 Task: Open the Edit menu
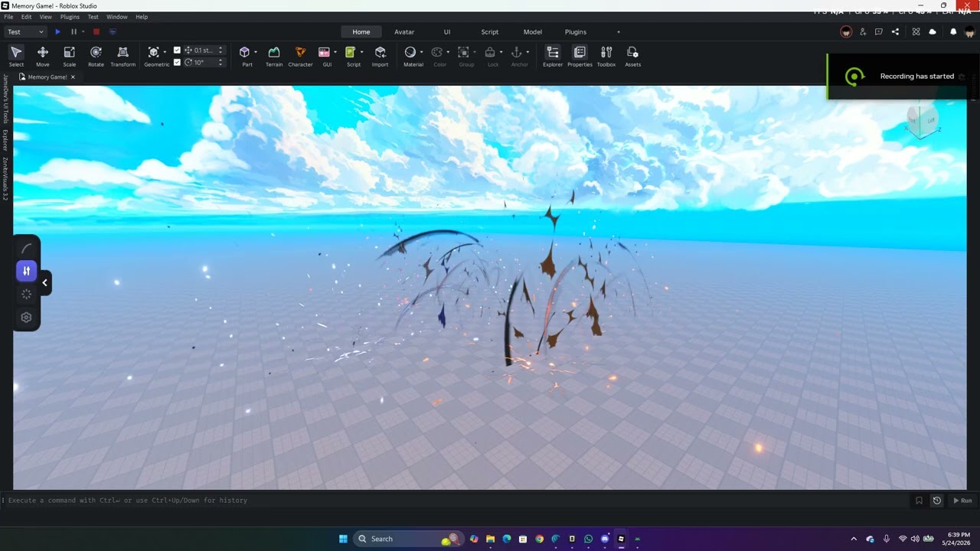tap(27, 17)
